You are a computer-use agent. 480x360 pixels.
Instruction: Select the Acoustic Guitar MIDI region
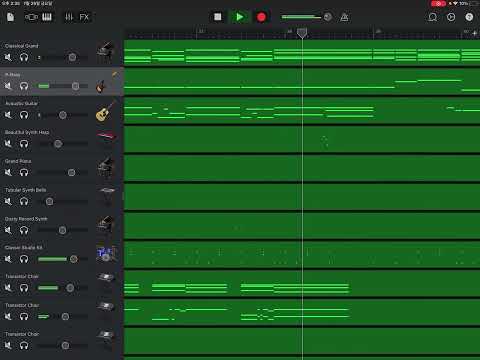tap(302, 110)
